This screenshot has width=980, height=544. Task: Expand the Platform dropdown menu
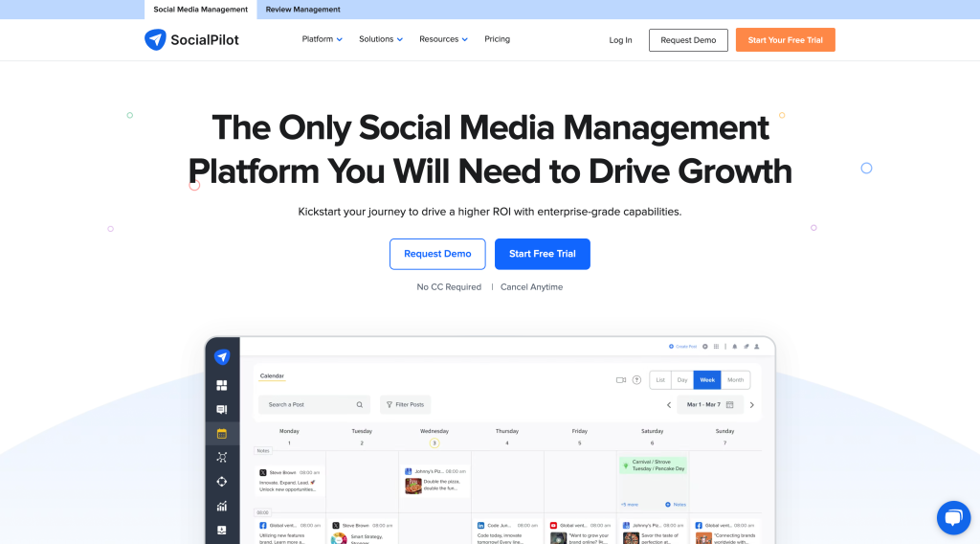[x=322, y=39]
